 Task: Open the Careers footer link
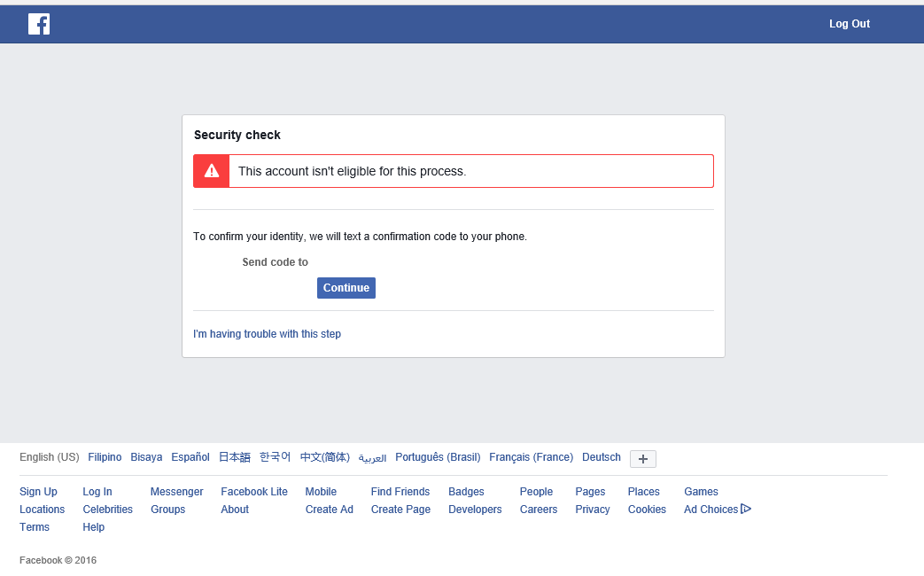(x=539, y=510)
